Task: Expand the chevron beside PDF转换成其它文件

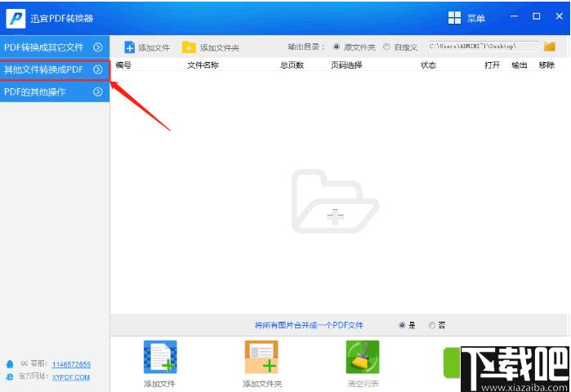Action: click(x=97, y=47)
